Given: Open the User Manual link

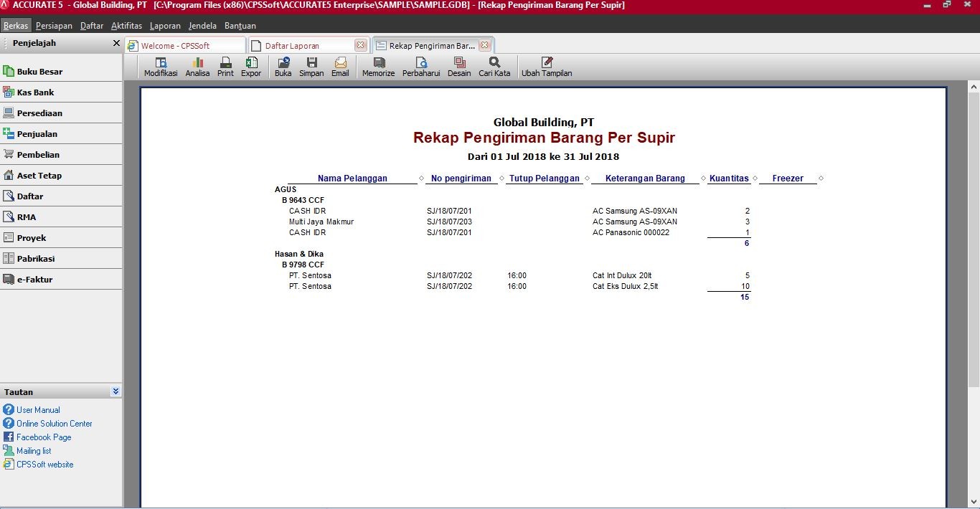Looking at the screenshot, I should click(38, 410).
